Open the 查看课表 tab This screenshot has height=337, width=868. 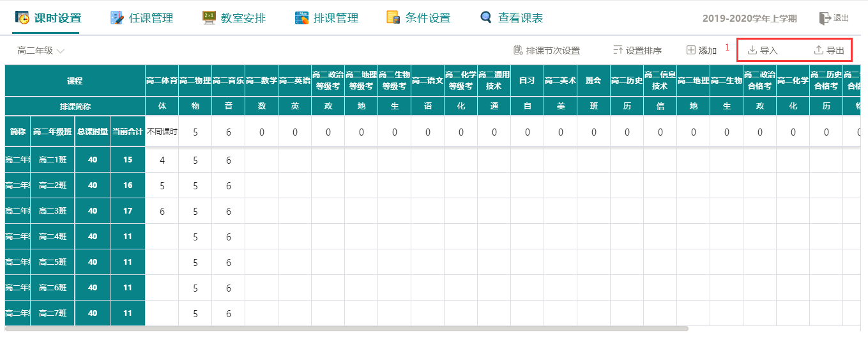click(x=511, y=18)
